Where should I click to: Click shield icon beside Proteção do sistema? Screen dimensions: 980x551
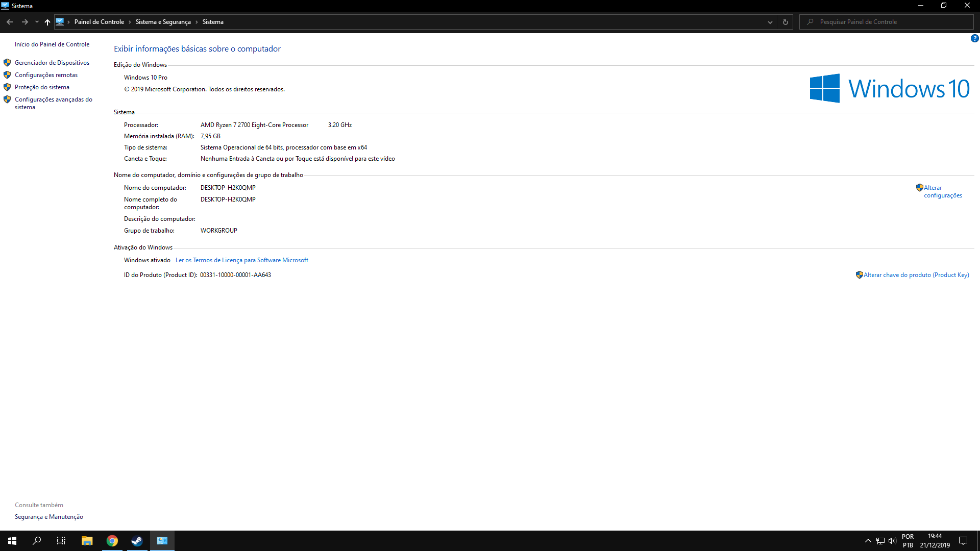[7, 87]
